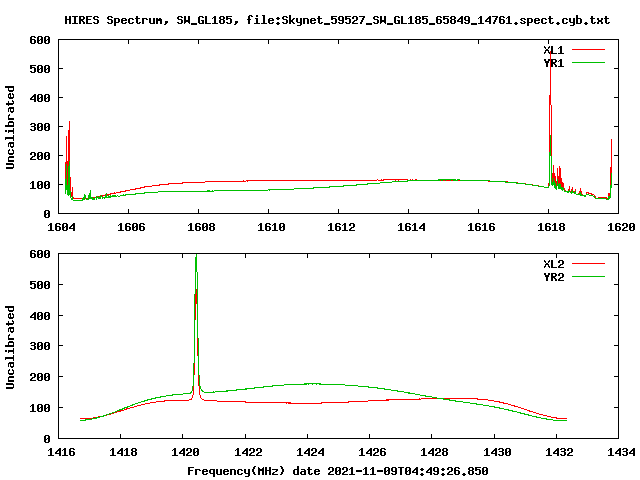The width and height of the screenshot is (640, 480).
Task: Click the tall red spike near 1618 MHz
Action: tap(551, 118)
